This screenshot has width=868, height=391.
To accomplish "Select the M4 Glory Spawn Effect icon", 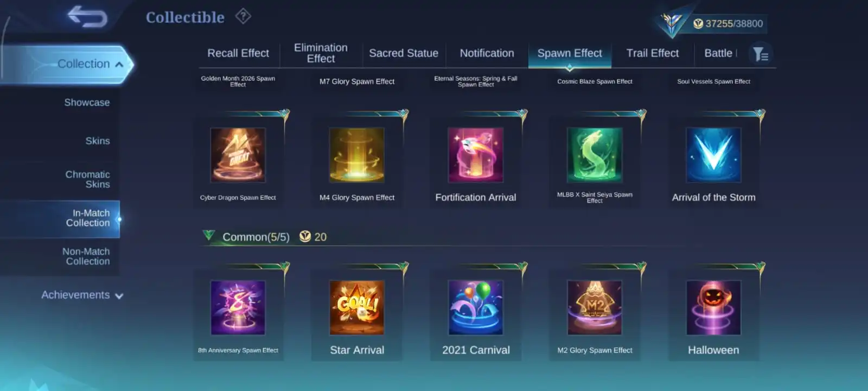I will (357, 155).
